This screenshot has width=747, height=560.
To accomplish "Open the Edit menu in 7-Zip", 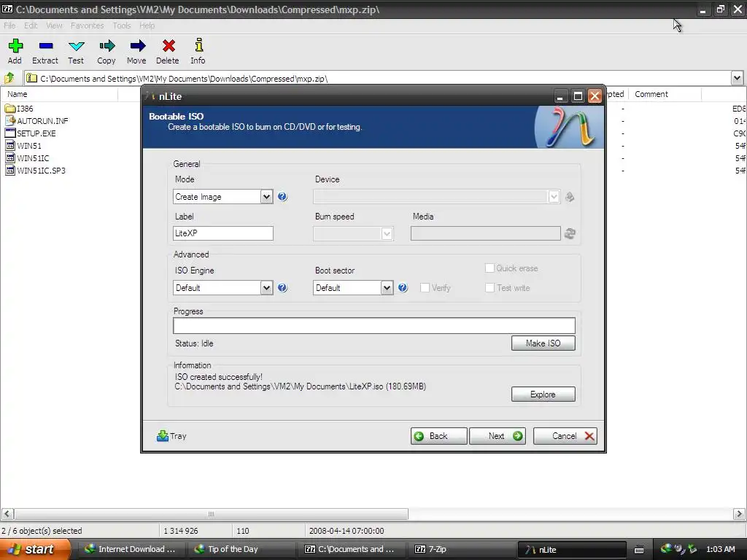I will [x=31, y=26].
